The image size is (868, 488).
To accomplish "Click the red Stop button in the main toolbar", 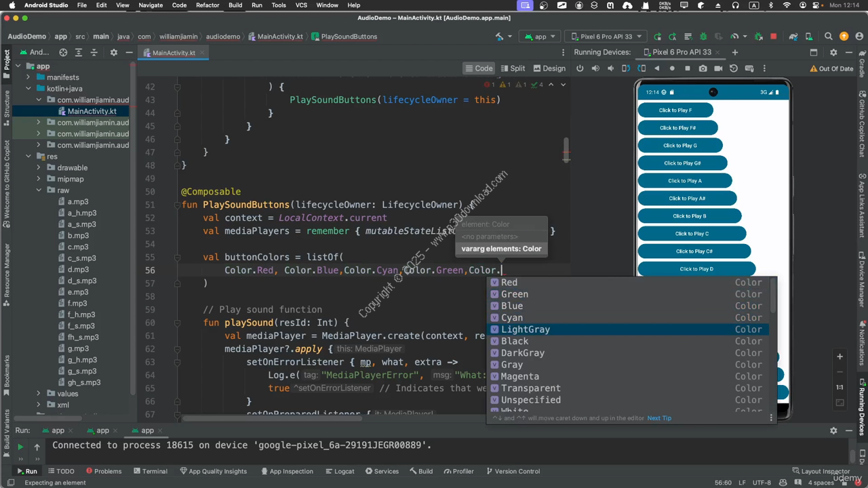I will (x=773, y=37).
